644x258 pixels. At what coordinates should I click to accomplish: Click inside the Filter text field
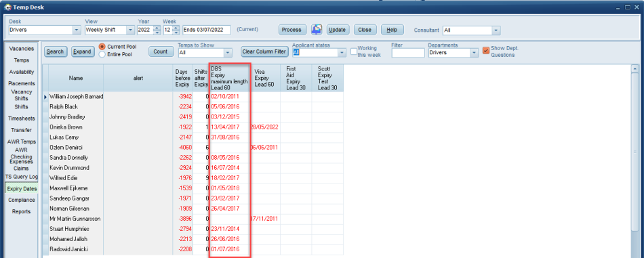coord(408,53)
